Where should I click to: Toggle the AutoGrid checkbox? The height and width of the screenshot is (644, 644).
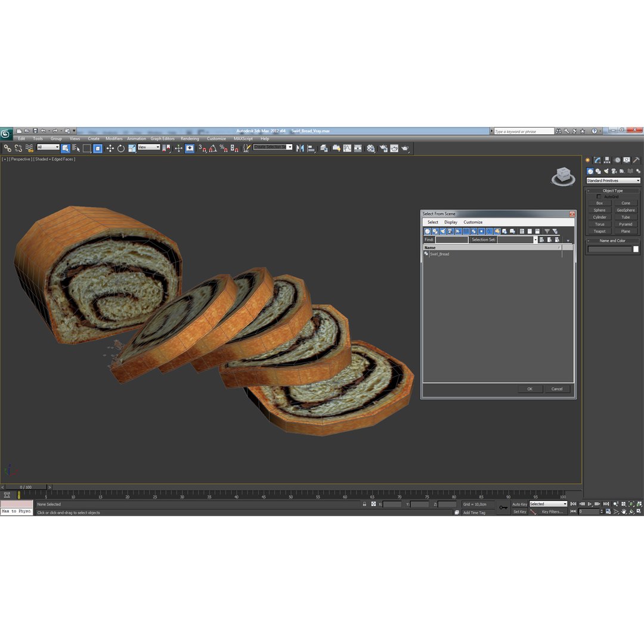599,197
